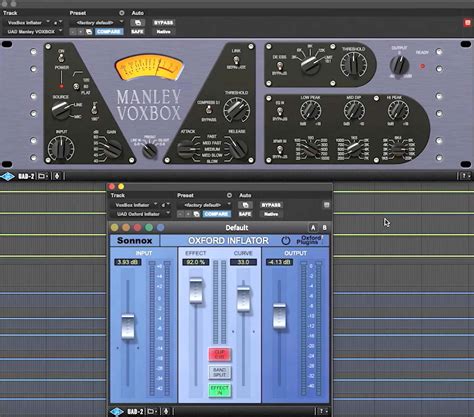474x417 pixels.
Task: Open the window layout dropdown on VoxBox UAD-2 toolbar
Action: 43,176
